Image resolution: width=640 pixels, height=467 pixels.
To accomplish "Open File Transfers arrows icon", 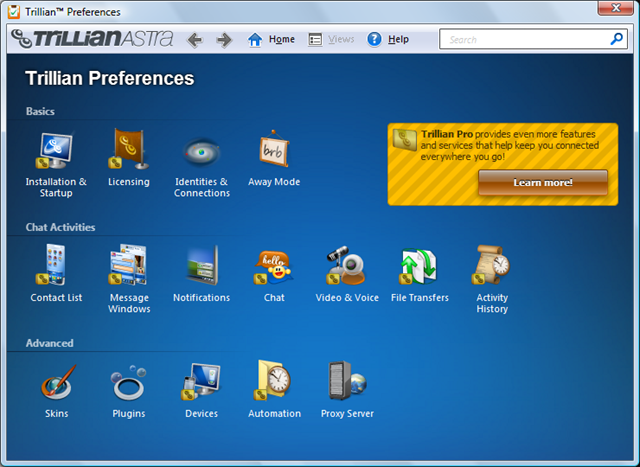I will click(x=418, y=266).
